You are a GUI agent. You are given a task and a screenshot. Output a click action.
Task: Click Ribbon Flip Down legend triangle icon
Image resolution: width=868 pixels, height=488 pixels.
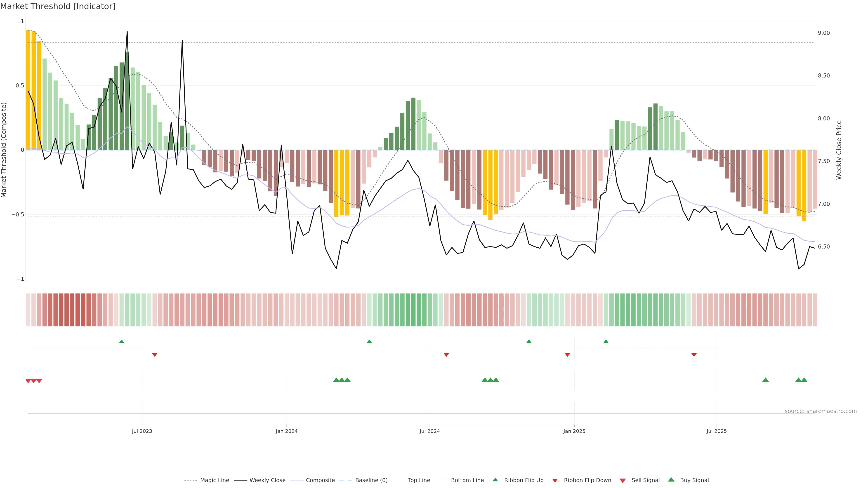[555, 481]
